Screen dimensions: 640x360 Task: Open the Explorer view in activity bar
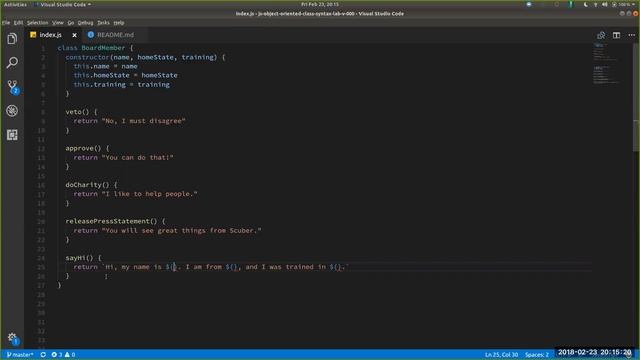[x=12, y=39]
